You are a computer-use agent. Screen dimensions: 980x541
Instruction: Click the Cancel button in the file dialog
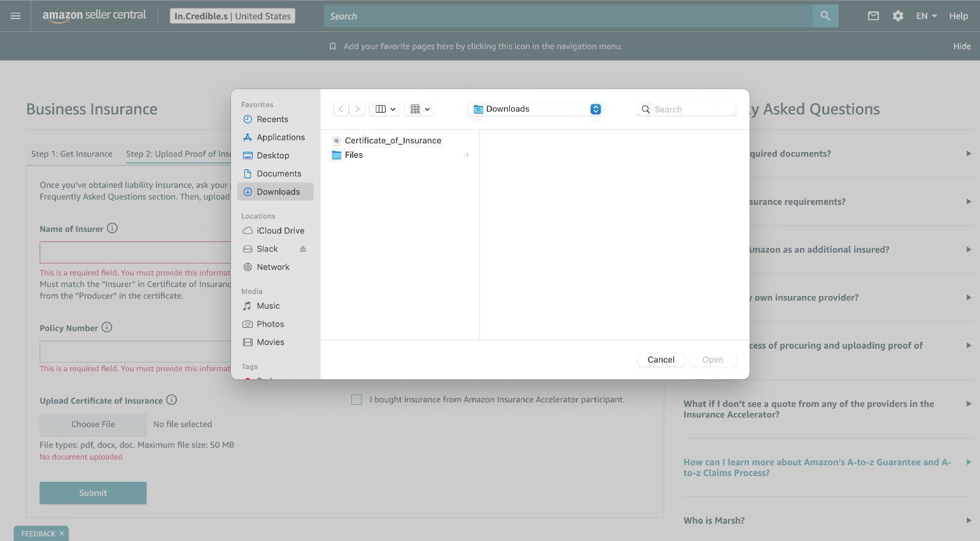pyautogui.click(x=660, y=360)
